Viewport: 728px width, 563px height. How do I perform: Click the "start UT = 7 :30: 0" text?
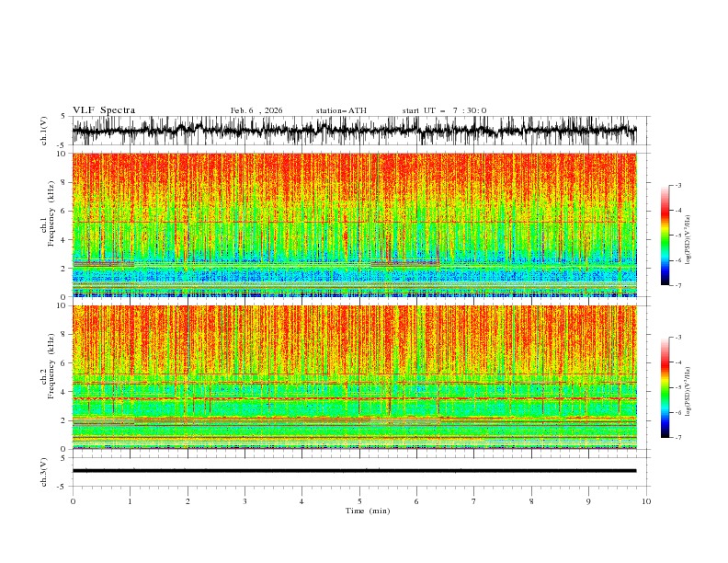click(x=444, y=110)
